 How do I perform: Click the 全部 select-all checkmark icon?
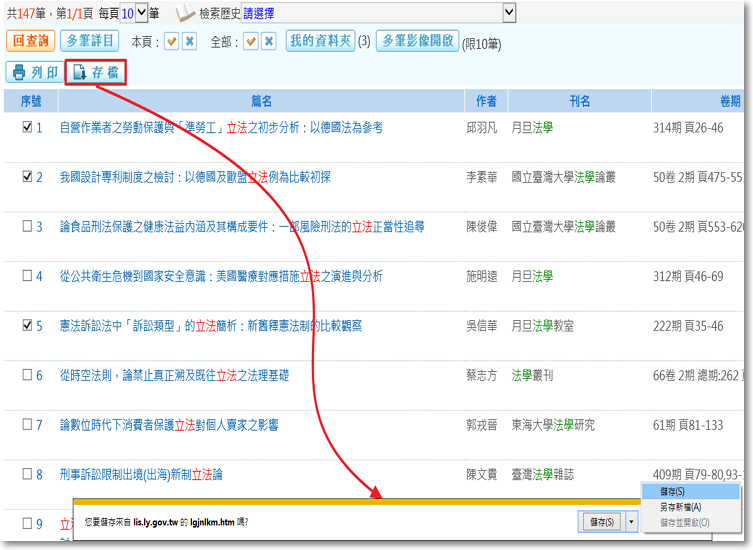click(251, 41)
